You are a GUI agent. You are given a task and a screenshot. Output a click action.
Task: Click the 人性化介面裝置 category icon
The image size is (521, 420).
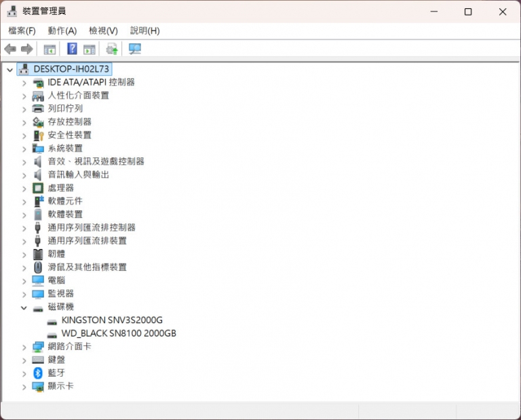(x=38, y=96)
